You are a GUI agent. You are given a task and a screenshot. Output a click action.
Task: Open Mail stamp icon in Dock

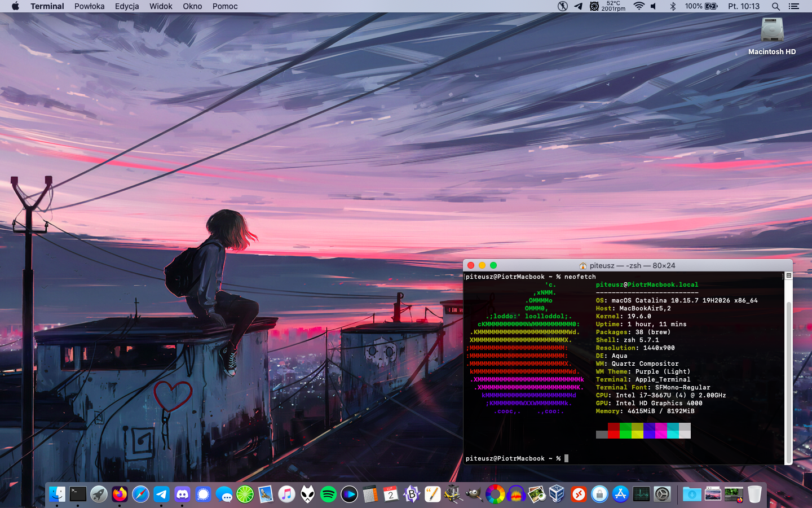(x=266, y=494)
